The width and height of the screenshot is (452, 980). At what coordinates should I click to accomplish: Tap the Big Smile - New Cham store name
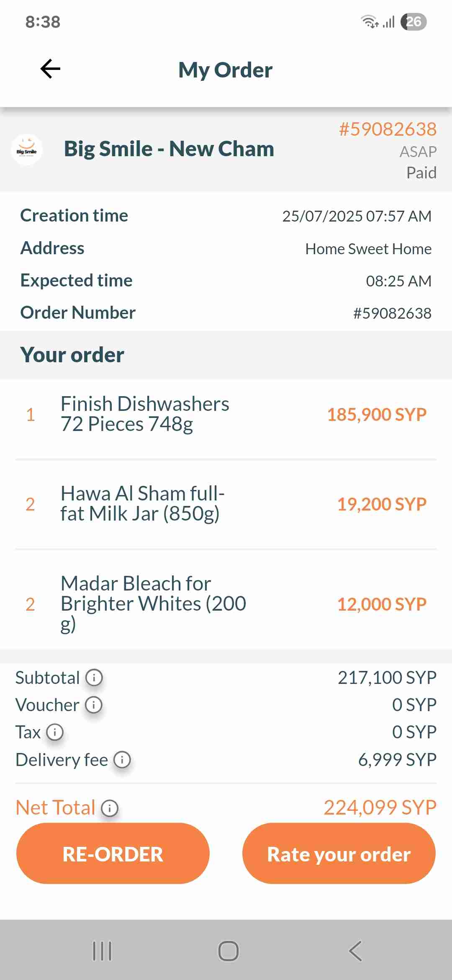tap(169, 149)
